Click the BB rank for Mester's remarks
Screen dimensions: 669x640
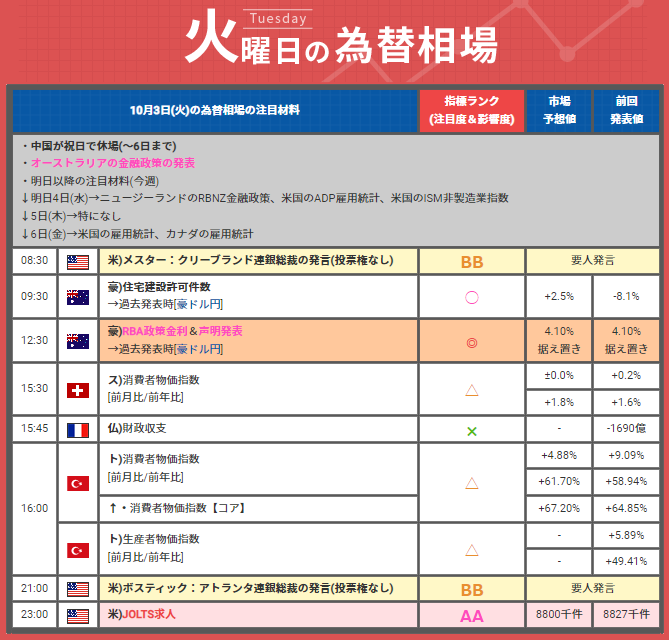[x=472, y=262]
